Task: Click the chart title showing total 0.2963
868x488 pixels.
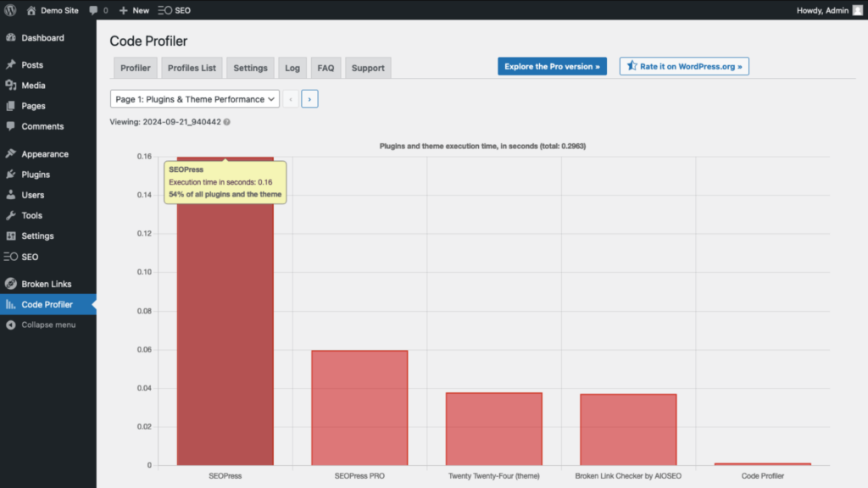Action: coord(482,146)
